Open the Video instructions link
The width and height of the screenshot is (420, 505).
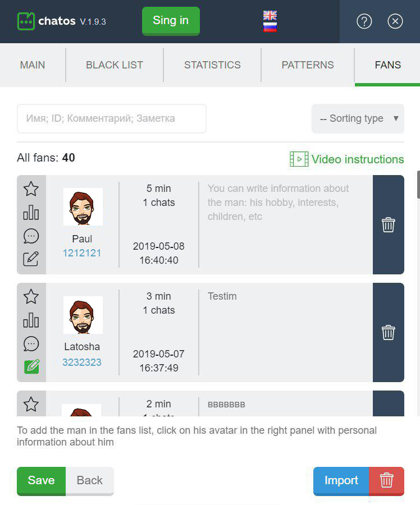tap(347, 159)
